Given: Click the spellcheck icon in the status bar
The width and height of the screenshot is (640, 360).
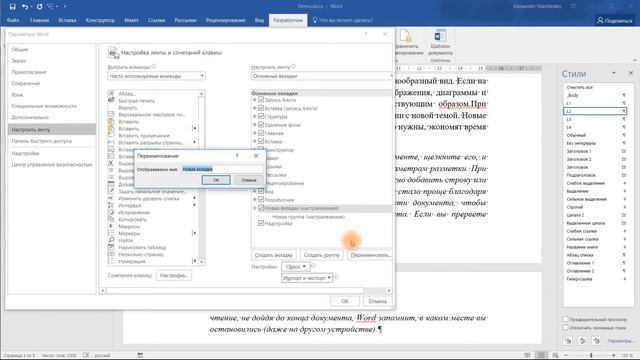Looking at the screenshot, I should point(86,356).
